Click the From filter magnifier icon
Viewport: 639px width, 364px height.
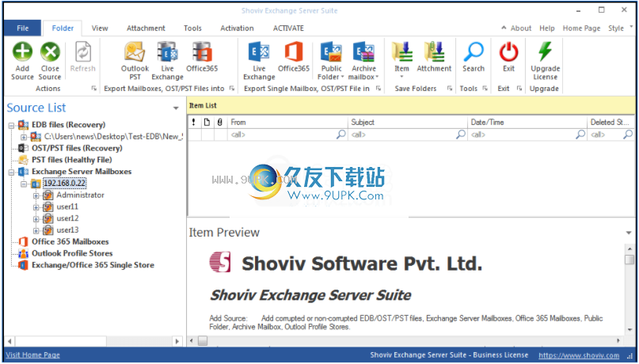point(341,134)
